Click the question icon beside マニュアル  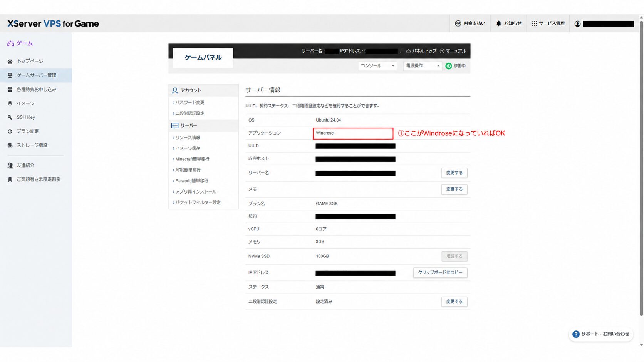[x=442, y=51]
